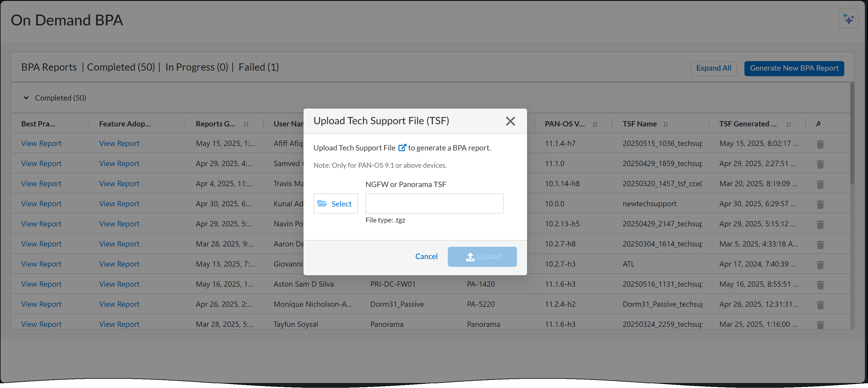868x388 pixels.
Task: Cancel the TSF upload
Action: pos(426,257)
